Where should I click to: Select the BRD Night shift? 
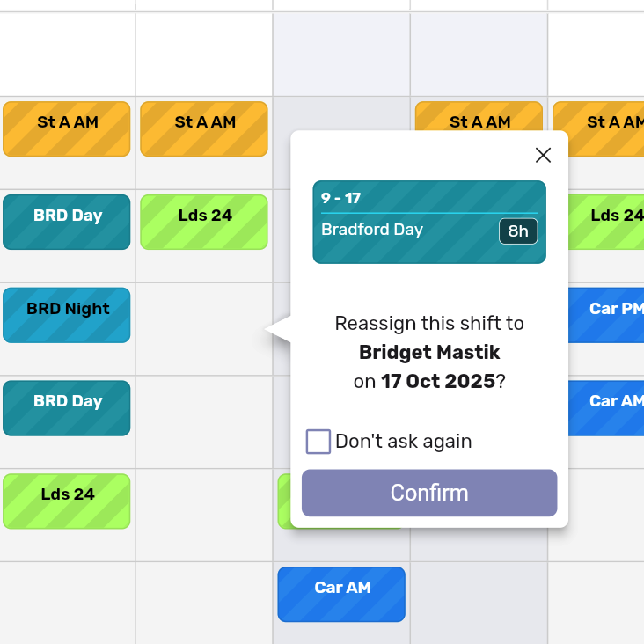point(67,314)
